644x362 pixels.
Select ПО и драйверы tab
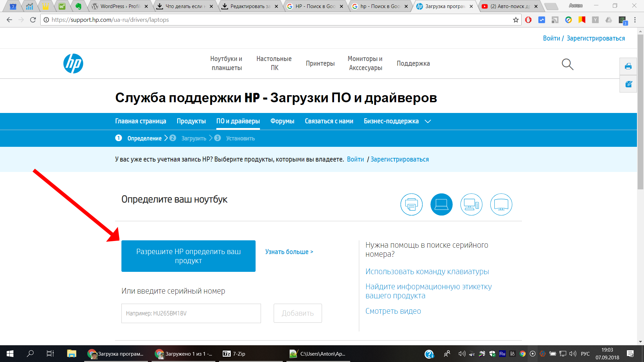click(x=238, y=121)
